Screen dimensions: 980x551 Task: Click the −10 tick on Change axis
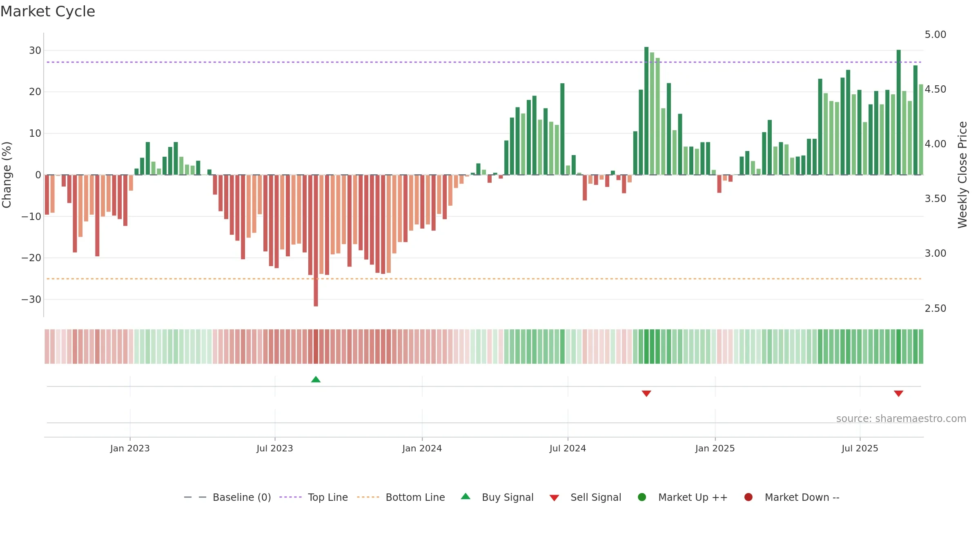point(31,217)
